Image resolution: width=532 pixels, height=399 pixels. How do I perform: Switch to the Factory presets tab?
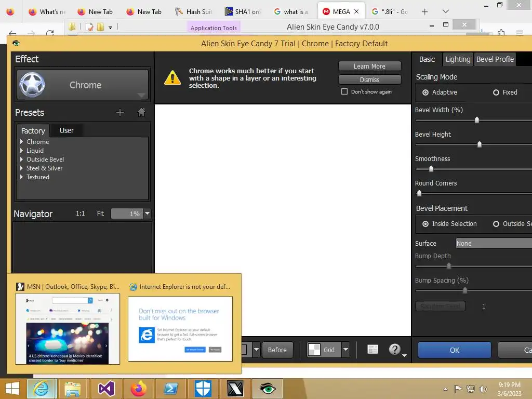click(33, 130)
